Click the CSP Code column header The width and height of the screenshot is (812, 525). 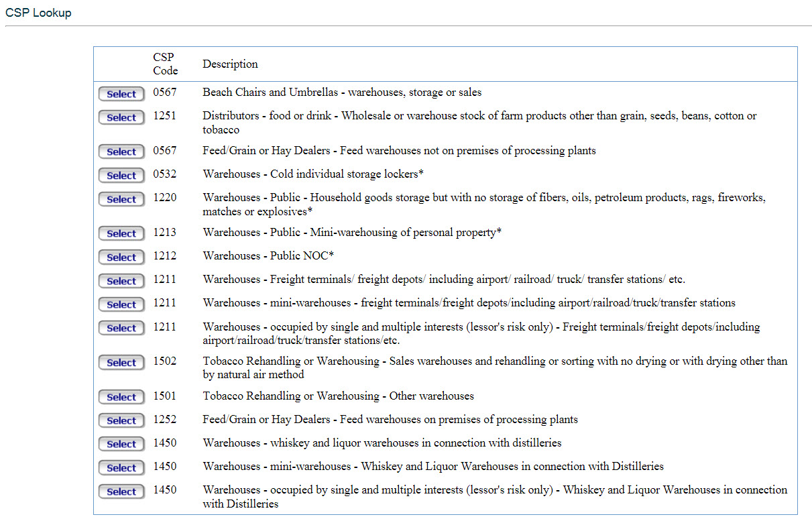(x=165, y=64)
